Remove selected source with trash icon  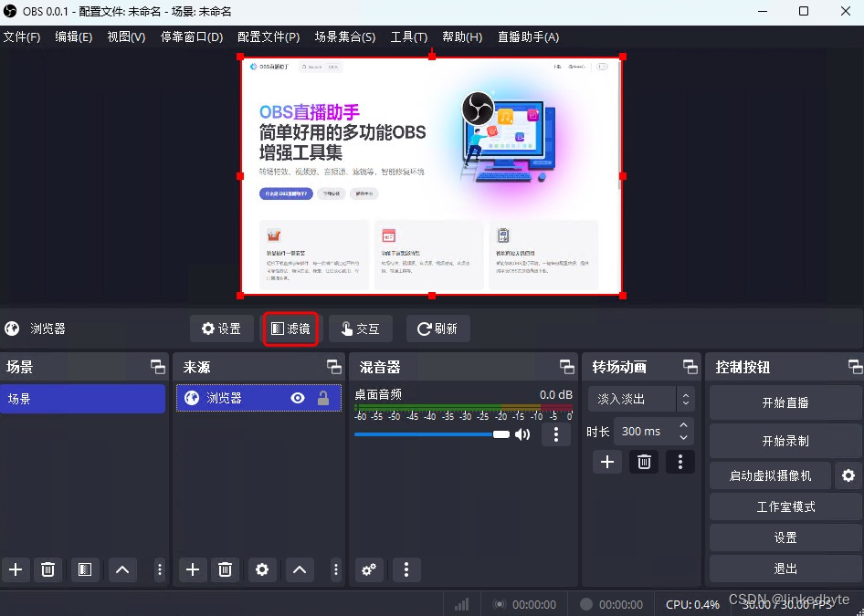coord(225,569)
